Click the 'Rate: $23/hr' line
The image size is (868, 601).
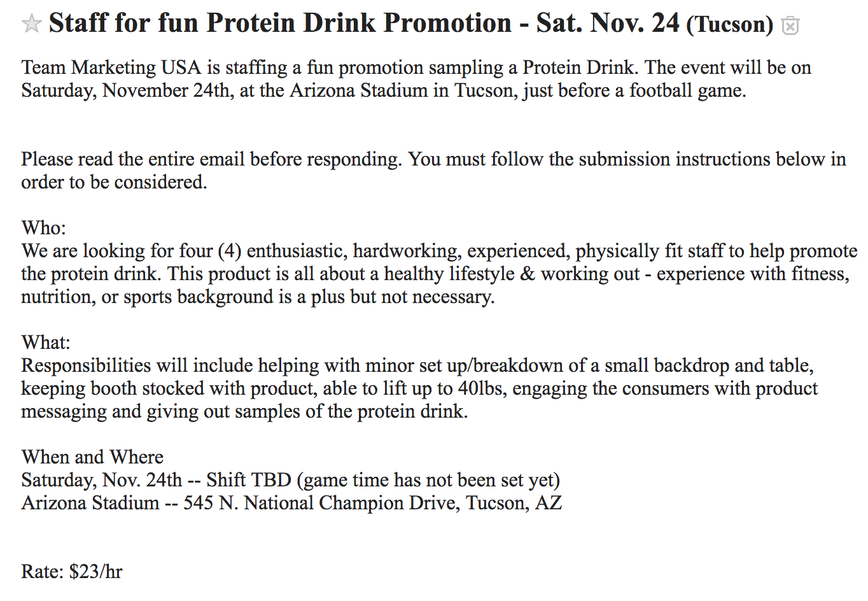[72, 572]
